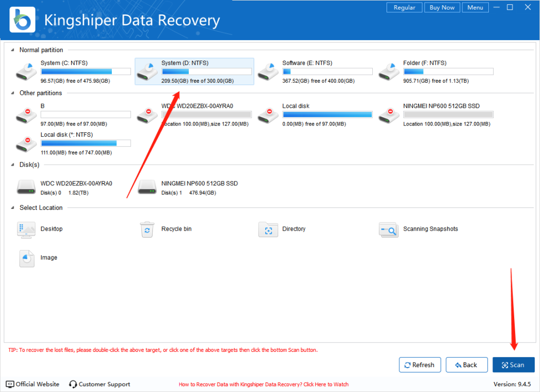The width and height of the screenshot is (540, 392).
Task: Open the Scanning Snapshots icon
Action: coord(389,230)
